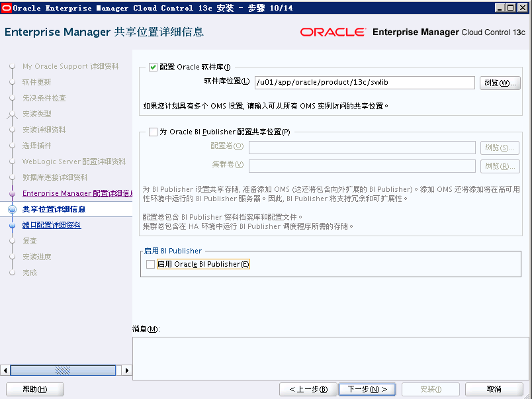Click the current step bullet for 共享位置详细信息
The image size is (532, 399).
(12, 209)
